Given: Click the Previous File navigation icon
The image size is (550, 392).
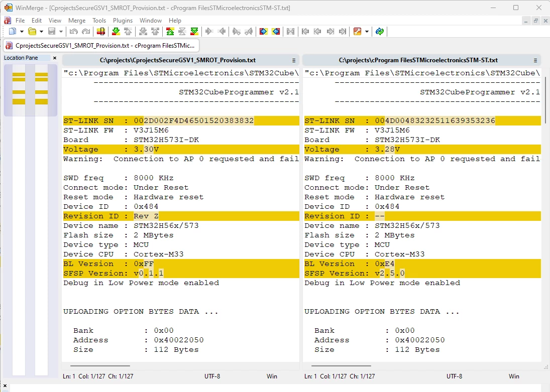Looking at the screenshot, I should [x=317, y=32].
